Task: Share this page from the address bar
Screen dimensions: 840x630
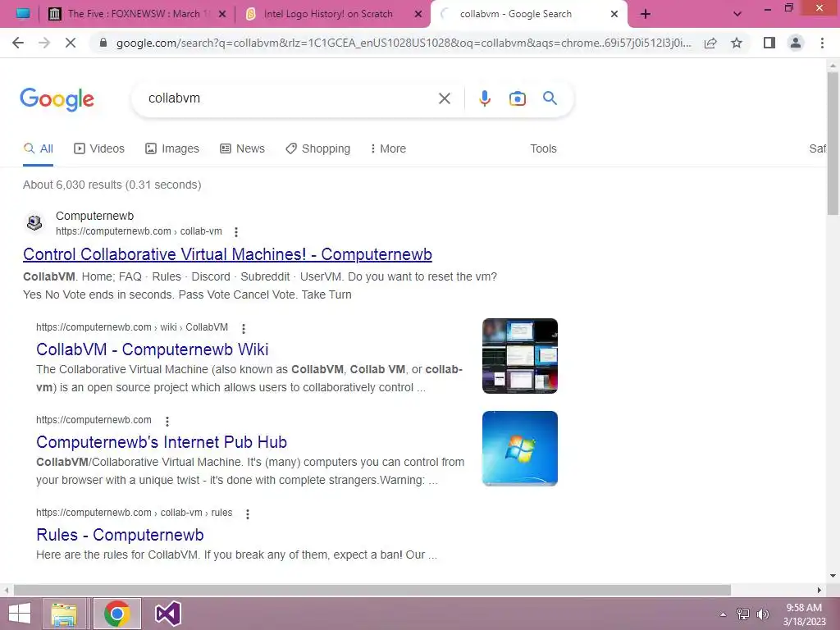Action: [x=710, y=43]
